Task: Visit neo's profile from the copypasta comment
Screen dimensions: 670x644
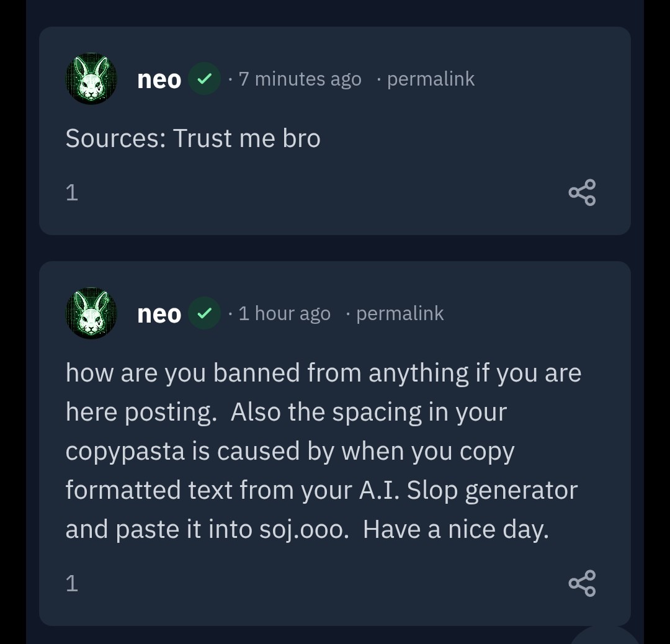Action: click(159, 315)
